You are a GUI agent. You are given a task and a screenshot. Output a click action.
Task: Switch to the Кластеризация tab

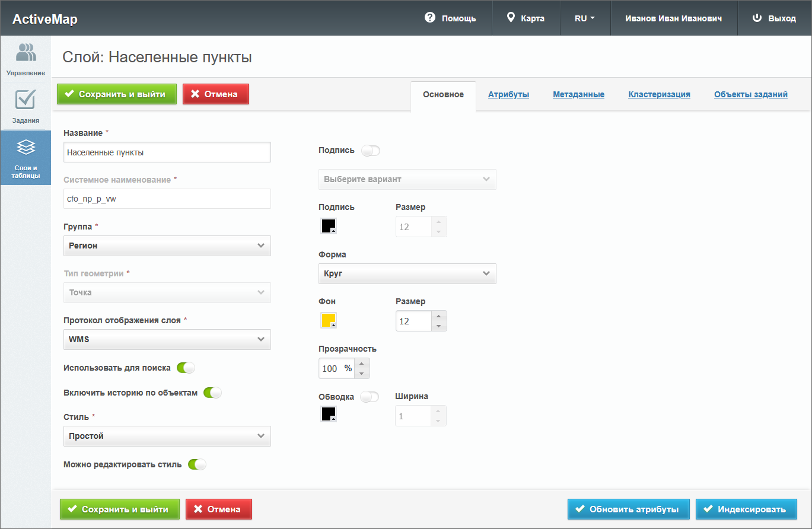(659, 94)
